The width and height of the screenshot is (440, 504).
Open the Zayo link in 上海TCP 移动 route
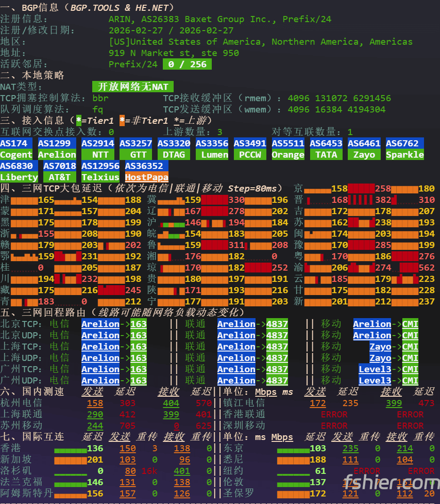tap(380, 347)
